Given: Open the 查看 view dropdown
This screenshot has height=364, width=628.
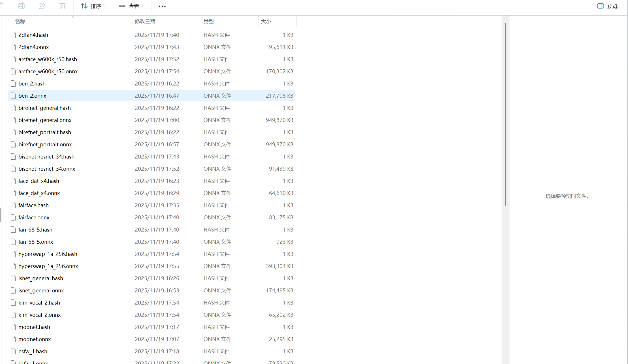Looking at the screenshot, I should [x=131, y=6].
